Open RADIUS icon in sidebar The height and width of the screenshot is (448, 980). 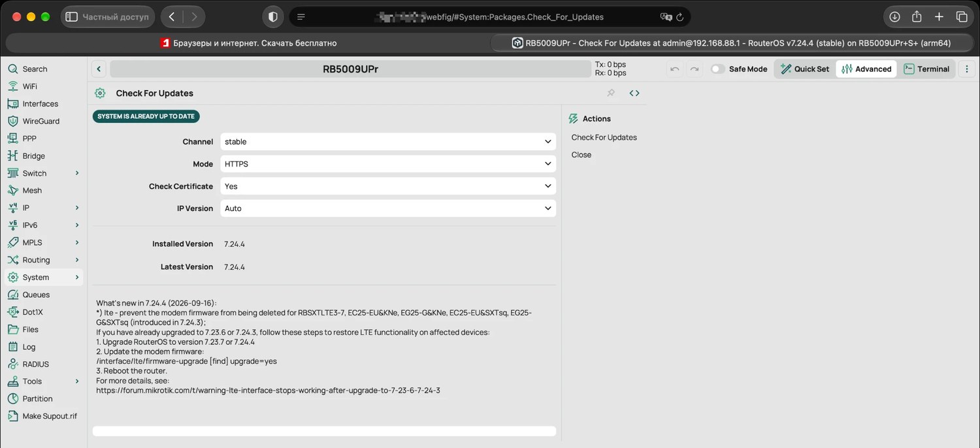pos(12,364)
